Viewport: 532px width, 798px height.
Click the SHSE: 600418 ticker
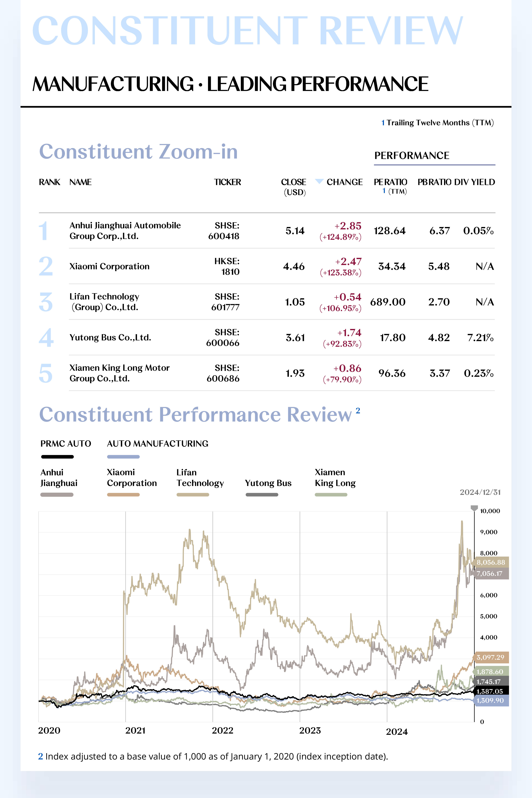coord(224,231)
